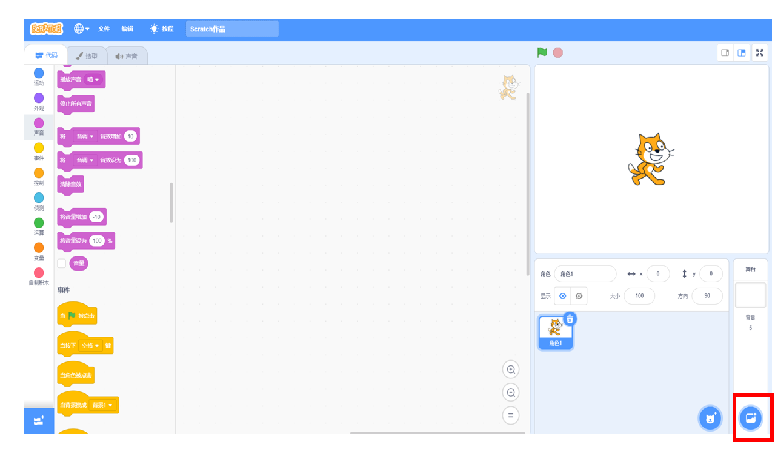Click the cat sprite on the stage

click(x=651, y=159)
